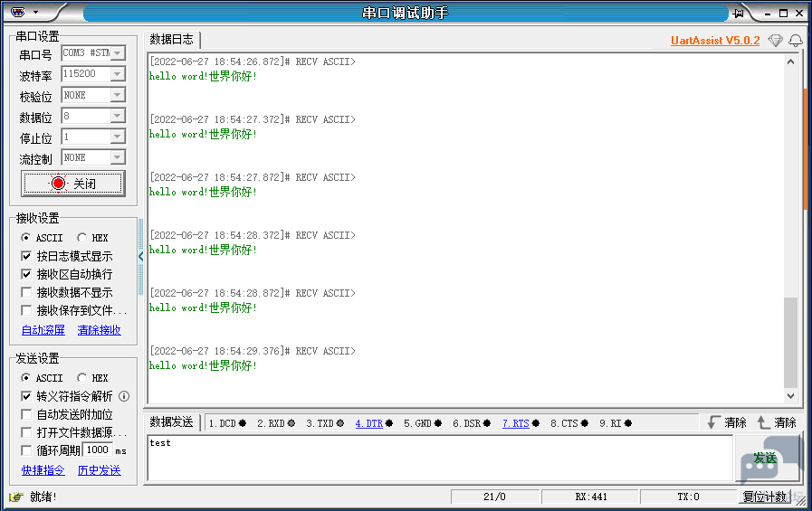812x511 pixels.
Task: Click the 发送 send button
Action: pyautogui.click(x=766, y=459)
